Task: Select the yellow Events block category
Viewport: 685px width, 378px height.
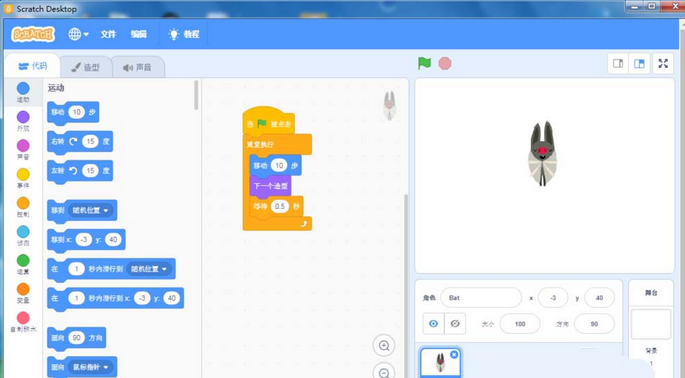Action: pos(23,178)
